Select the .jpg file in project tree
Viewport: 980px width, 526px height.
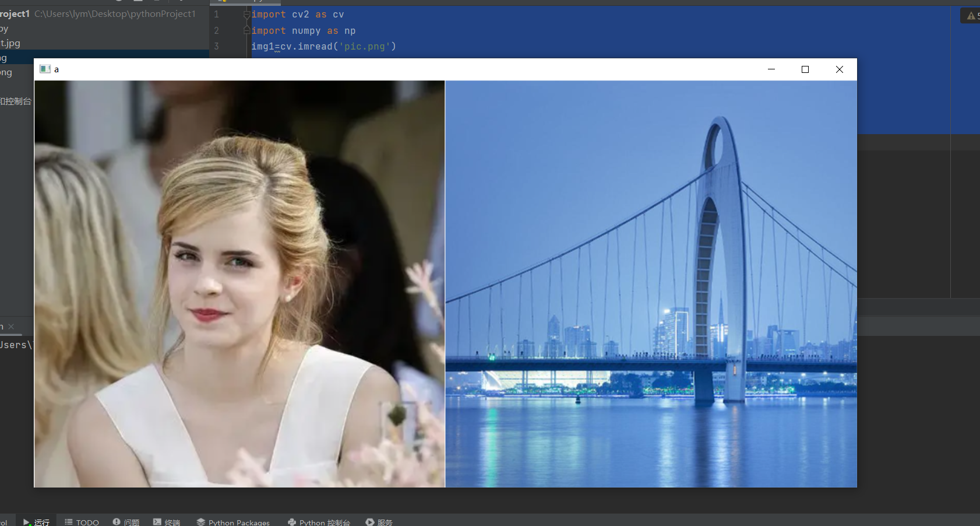10,43
